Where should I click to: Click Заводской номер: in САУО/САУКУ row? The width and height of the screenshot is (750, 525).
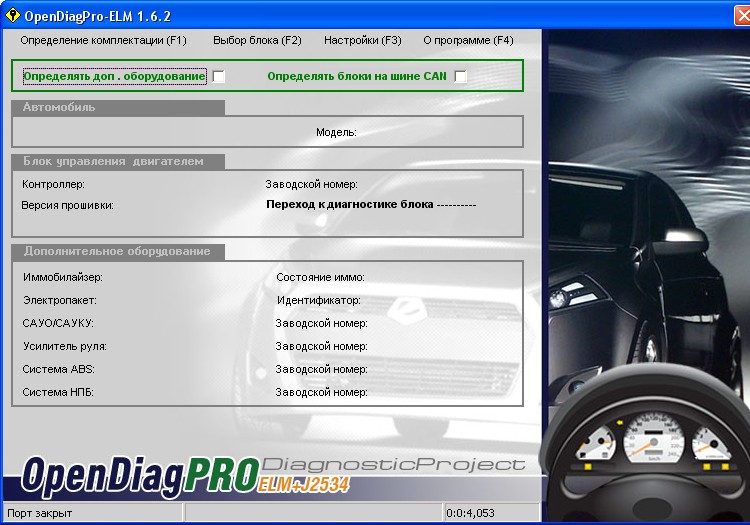pyautogui.click(x=321, y=323)
